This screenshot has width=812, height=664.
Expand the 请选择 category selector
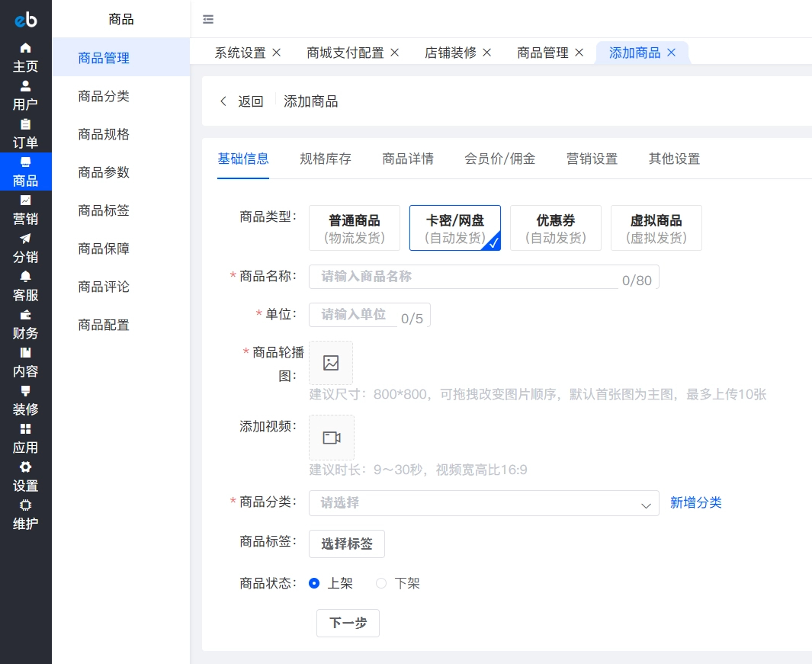(x=484, y=503)
